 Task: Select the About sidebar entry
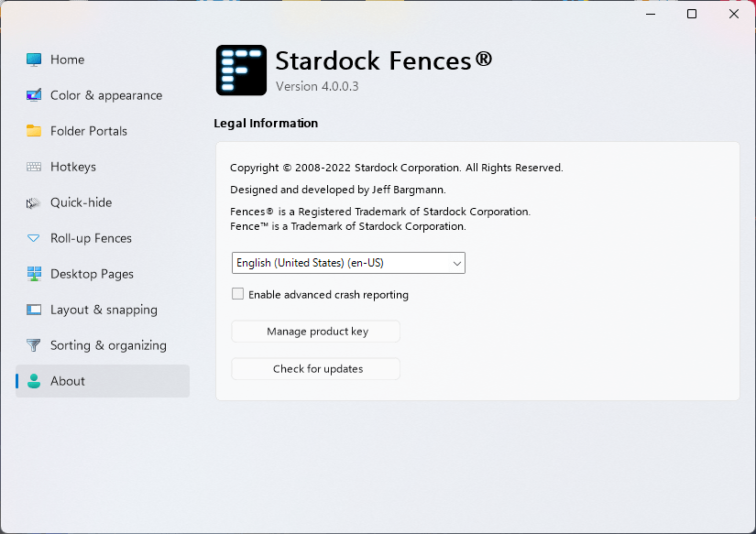click(68, 381)
